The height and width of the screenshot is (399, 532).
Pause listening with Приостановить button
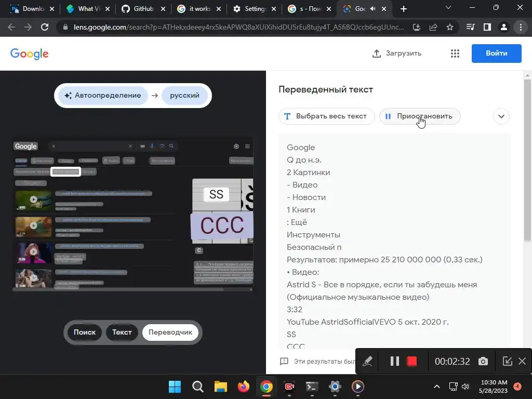point(420,116)
